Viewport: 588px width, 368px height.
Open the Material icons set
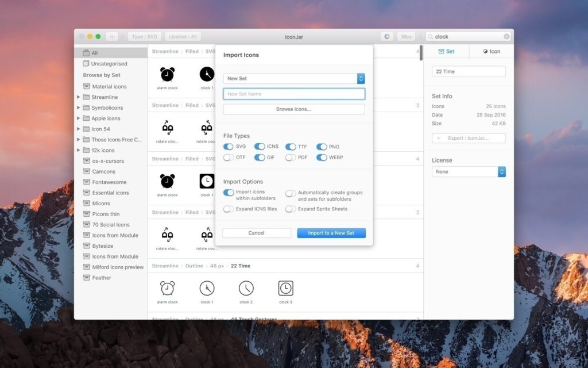click(110, 86)
